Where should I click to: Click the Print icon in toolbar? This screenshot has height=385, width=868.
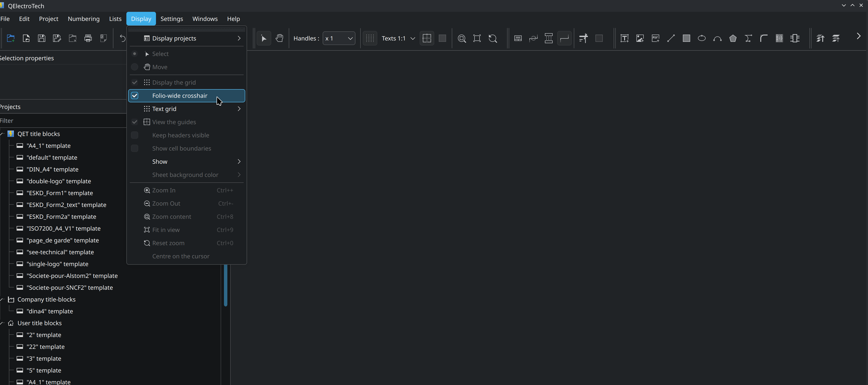pos(88,38)
